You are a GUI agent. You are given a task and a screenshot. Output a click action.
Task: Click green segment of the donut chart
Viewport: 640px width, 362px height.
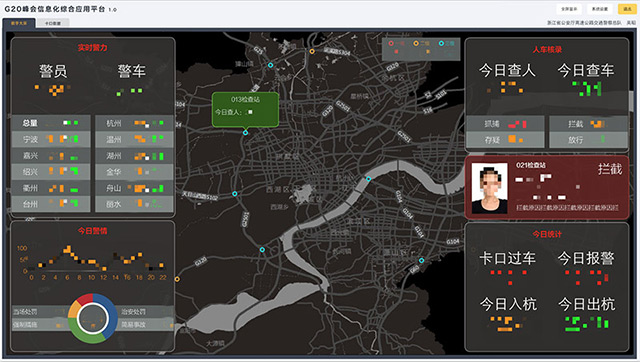[x=87, y=334]
